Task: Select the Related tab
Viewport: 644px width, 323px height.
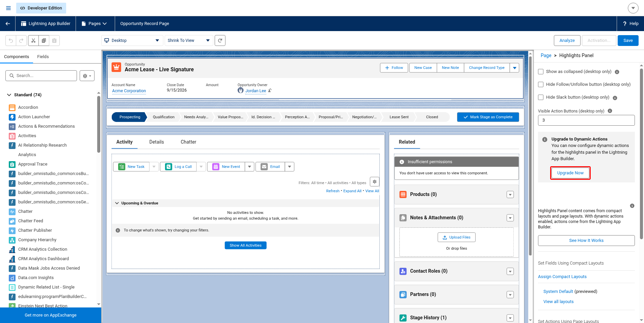Action: 407,142
